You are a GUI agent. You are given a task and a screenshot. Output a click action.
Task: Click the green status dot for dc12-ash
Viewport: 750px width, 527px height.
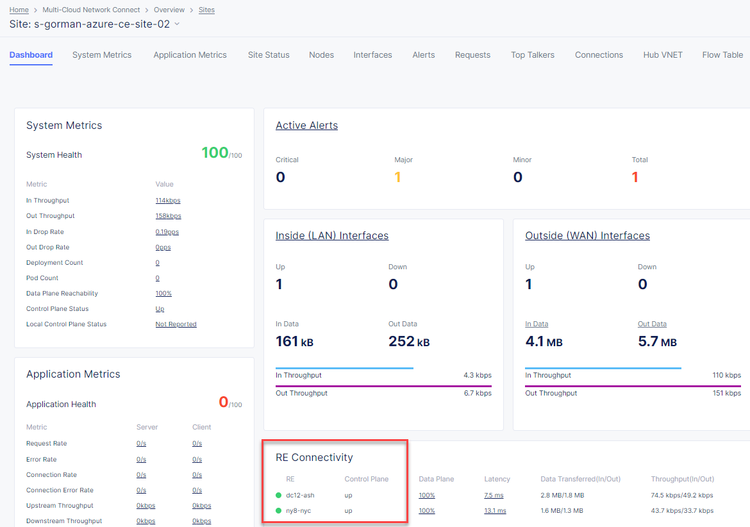tap(279, 495)
